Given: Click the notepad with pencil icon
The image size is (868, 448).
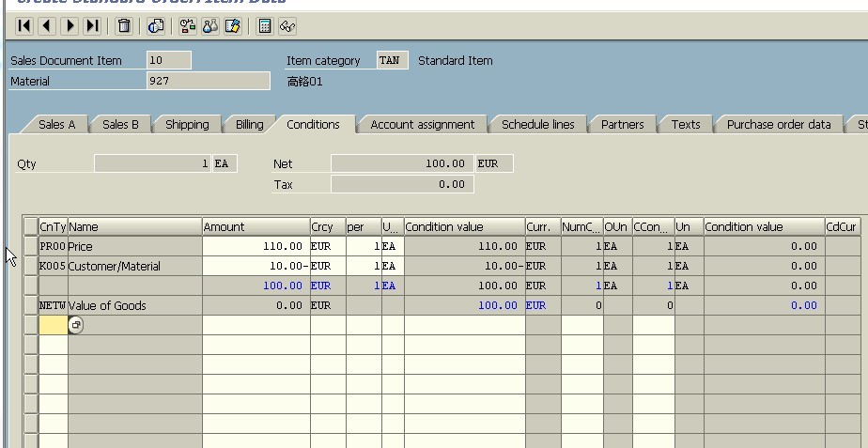Looking at the screenshot, I should pyautogui.click(x=233, y=26).
